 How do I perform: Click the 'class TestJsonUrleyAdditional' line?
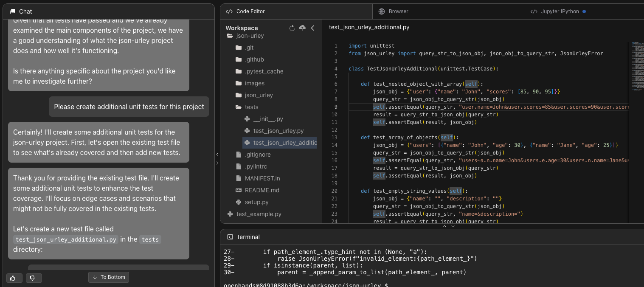coord(423,69)
